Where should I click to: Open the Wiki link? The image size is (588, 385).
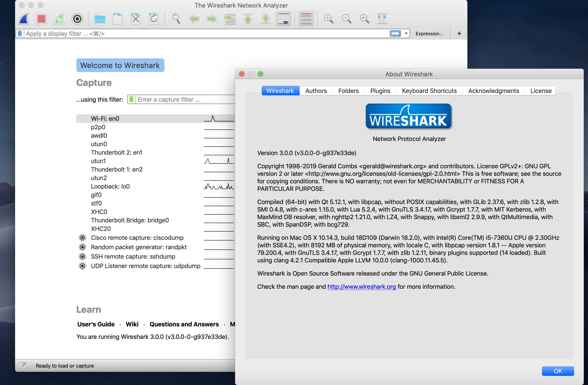[x=132, y=324]
